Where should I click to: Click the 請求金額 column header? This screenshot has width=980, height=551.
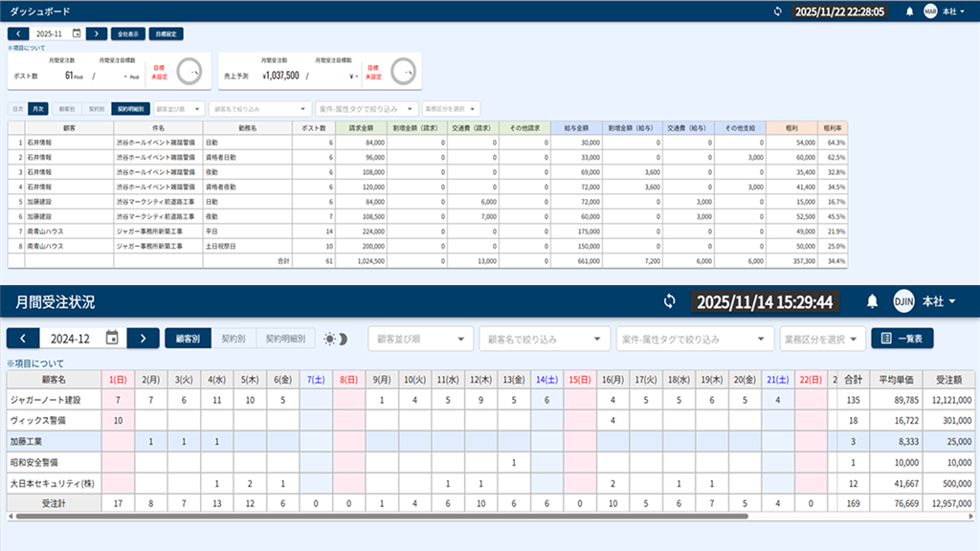[361, 127]
